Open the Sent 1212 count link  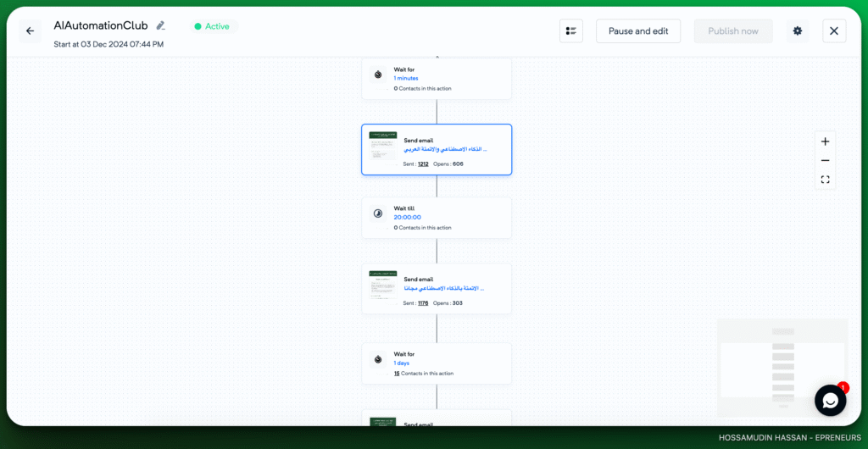(x=423, y=164)
